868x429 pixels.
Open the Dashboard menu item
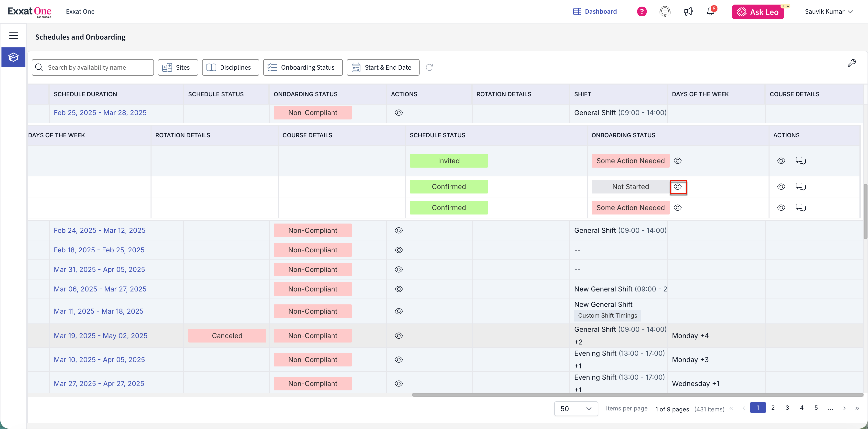595,11
